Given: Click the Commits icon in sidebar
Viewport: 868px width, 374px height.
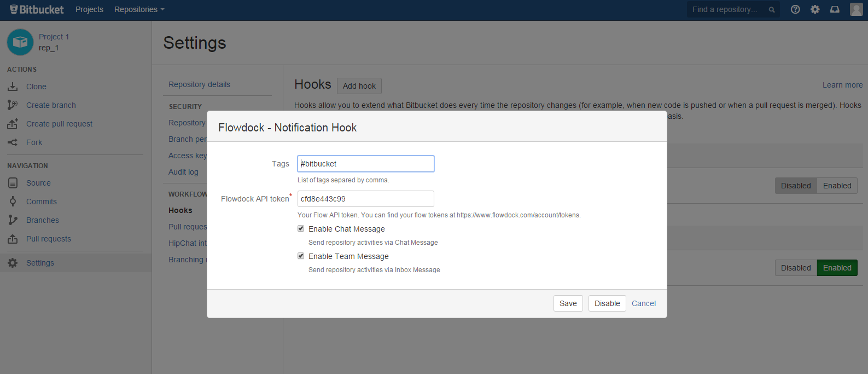Looking at the screenshot, I should pos(13,202).
